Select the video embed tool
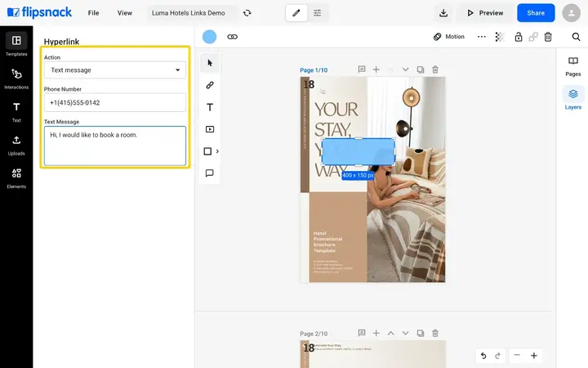This screenshot has height=368, width=588. click(x=210, y=129)
